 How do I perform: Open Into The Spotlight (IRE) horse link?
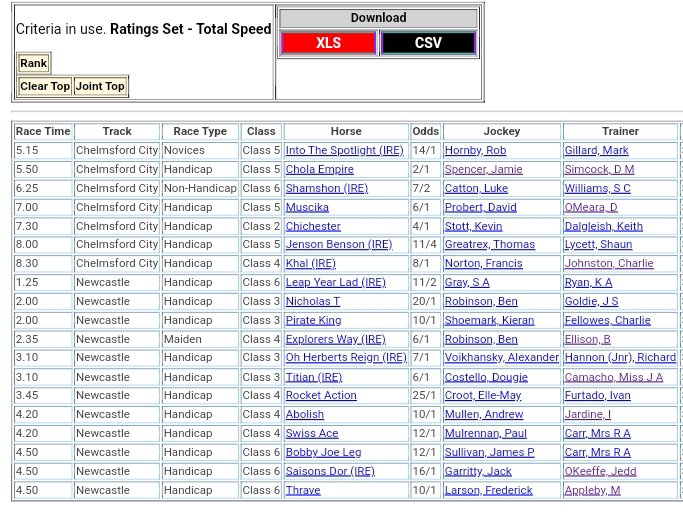(344, 150)
